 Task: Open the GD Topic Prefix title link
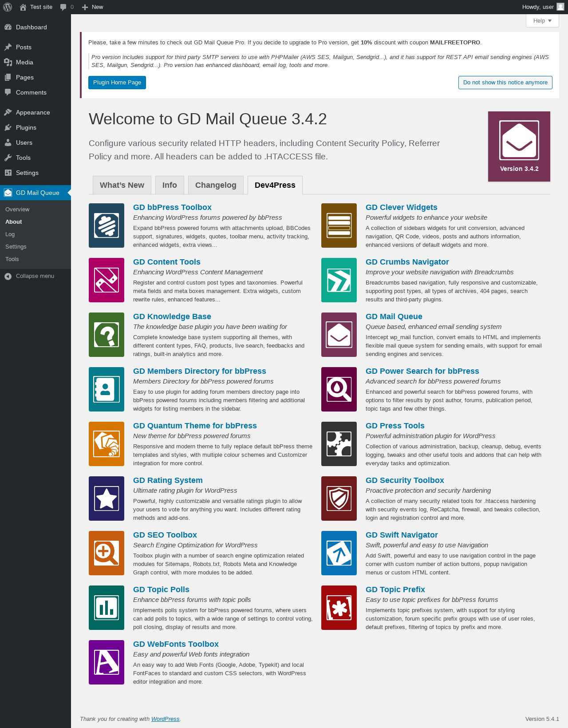point(395,590)
